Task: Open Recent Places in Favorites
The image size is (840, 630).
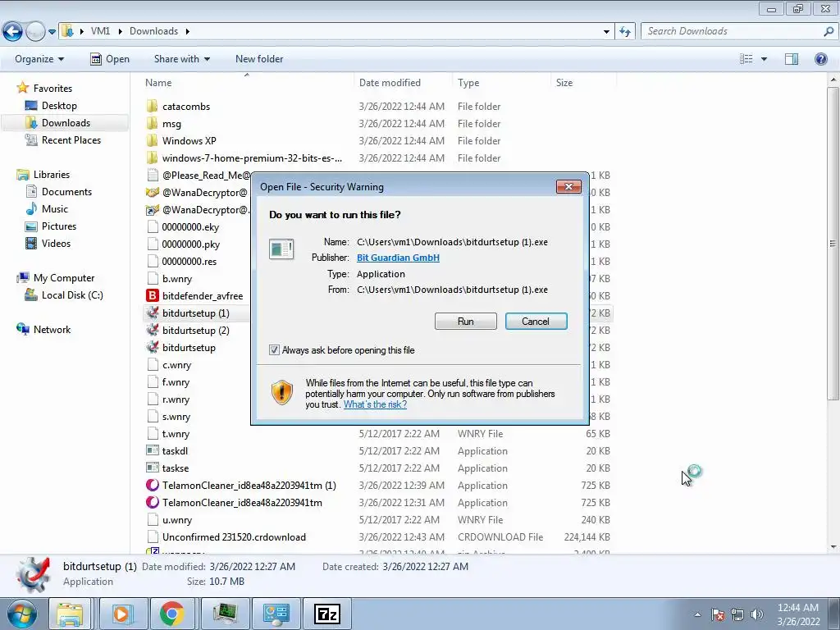Action: (71, 139)
